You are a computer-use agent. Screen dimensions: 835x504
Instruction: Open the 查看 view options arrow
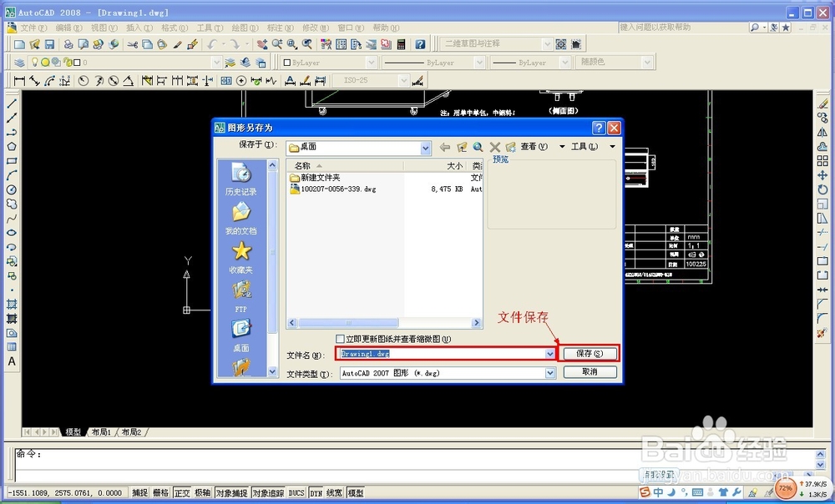[562, 146]
